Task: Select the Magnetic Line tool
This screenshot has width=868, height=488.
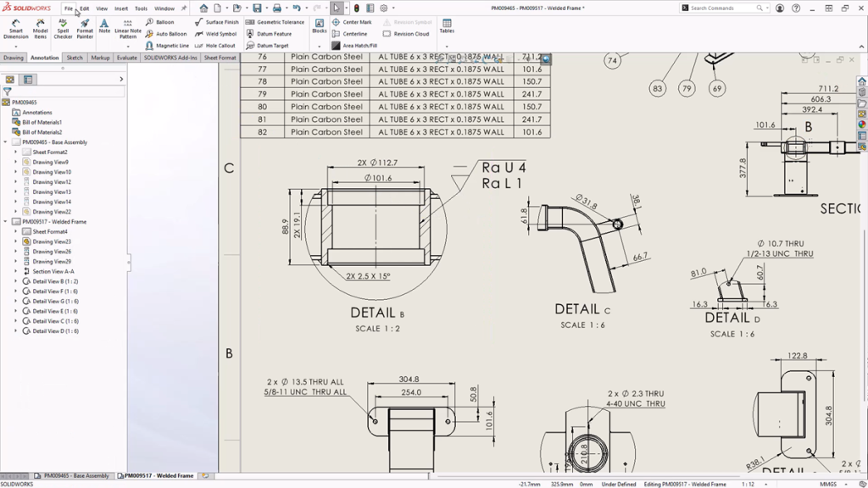Action: pyautogui.click(x=167, y=46)
